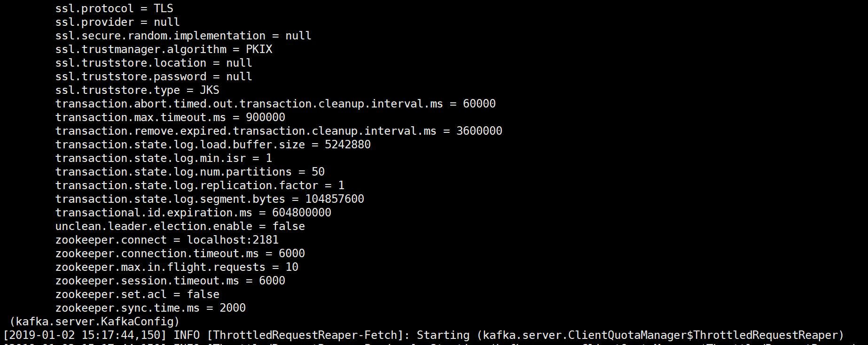Click the transaction.max.timeout.ms value 900000
Viewport: 868px width, 345px height.
pos(266,117)
